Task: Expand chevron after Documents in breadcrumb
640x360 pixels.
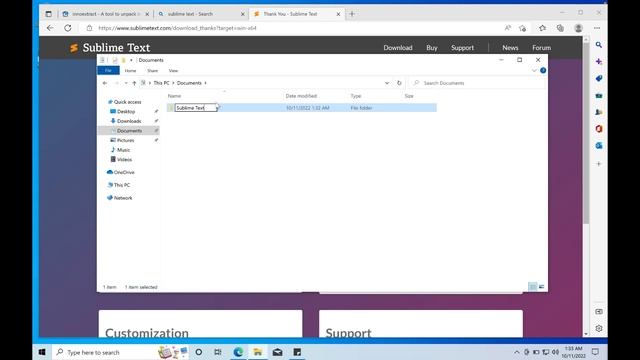Action: tap(205, 83)
